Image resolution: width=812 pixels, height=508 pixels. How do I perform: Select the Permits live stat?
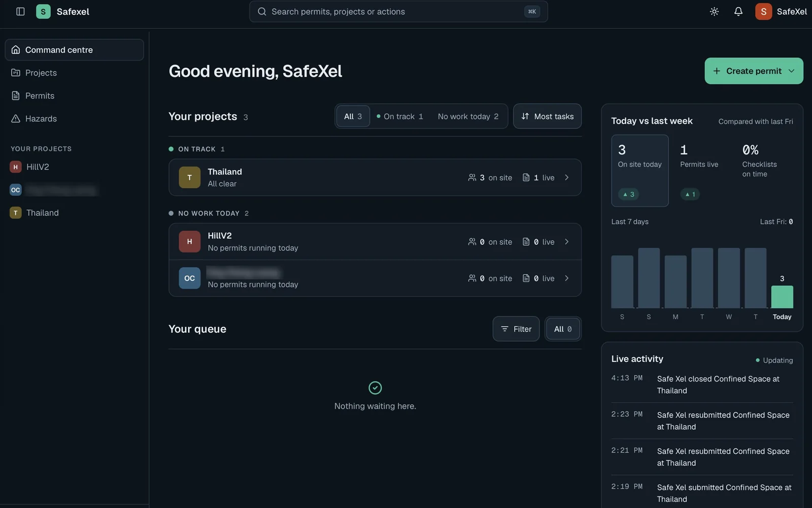point(701,171)
